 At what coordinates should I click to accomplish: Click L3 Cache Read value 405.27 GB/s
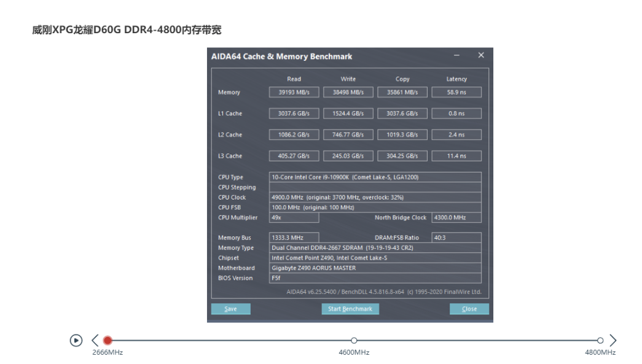294,156
